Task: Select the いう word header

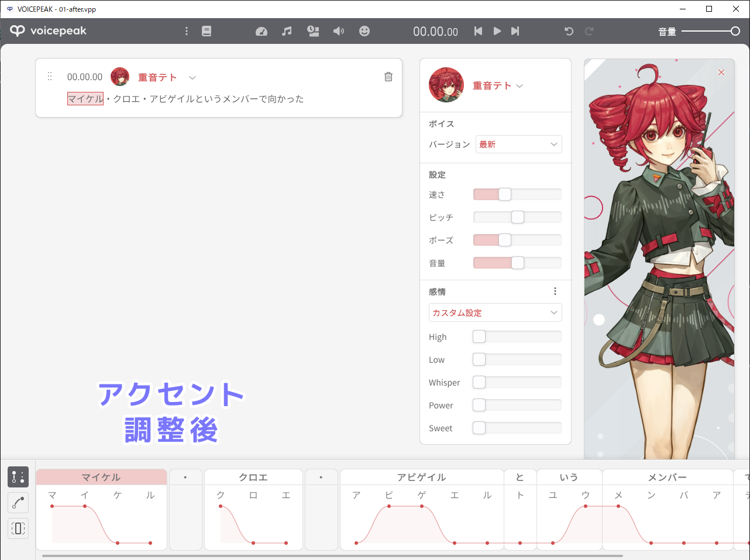Action: [569, 477]
